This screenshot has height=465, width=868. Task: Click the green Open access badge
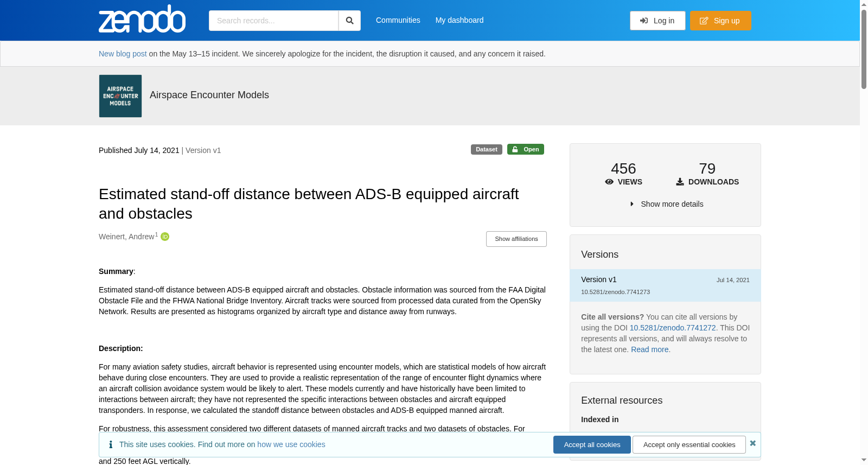pyautogui.click(x=526, y=149)
